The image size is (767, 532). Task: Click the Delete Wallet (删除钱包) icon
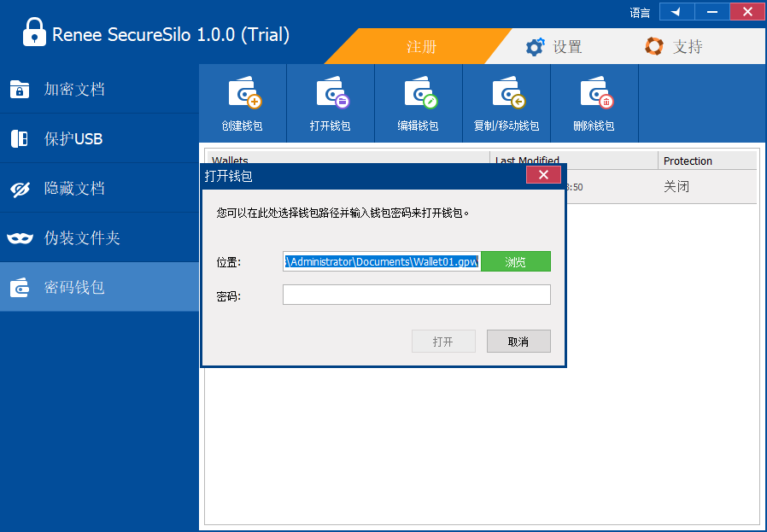pos(597,92)
